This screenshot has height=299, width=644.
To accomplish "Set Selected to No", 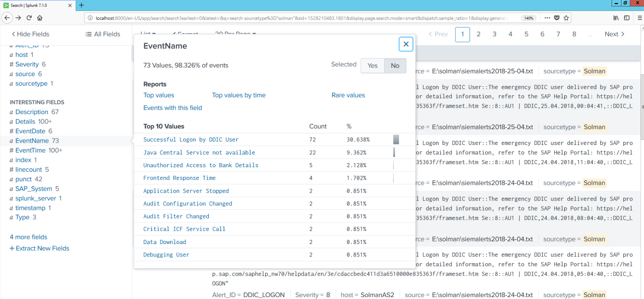I will point(395,66).
